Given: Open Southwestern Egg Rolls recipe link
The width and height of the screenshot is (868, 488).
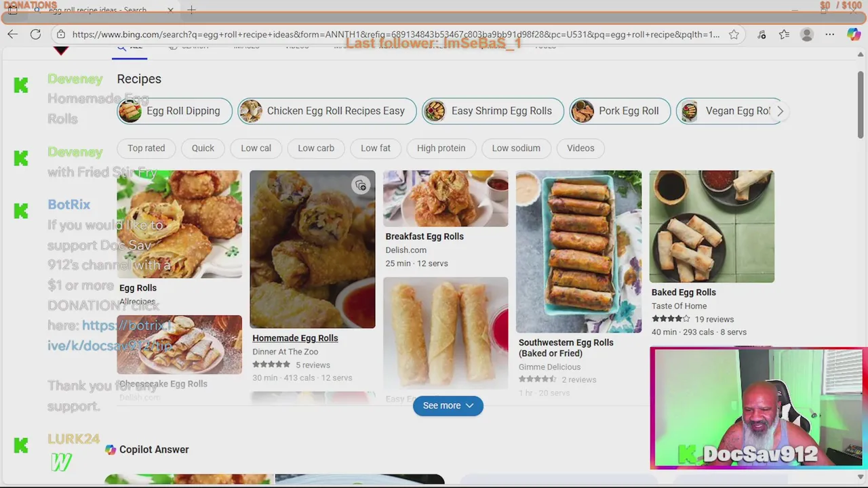Looking at the screenshot, I should pos(566,348).
